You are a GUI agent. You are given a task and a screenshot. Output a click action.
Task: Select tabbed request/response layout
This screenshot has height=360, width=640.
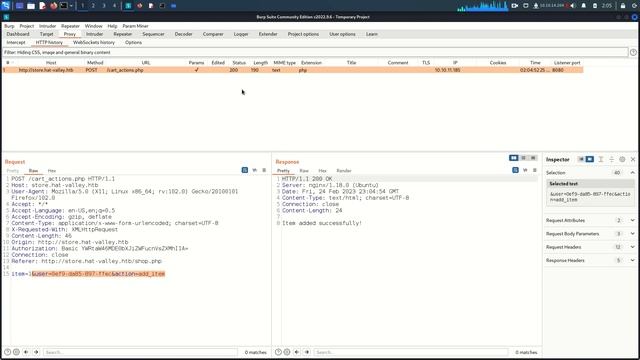533,158
